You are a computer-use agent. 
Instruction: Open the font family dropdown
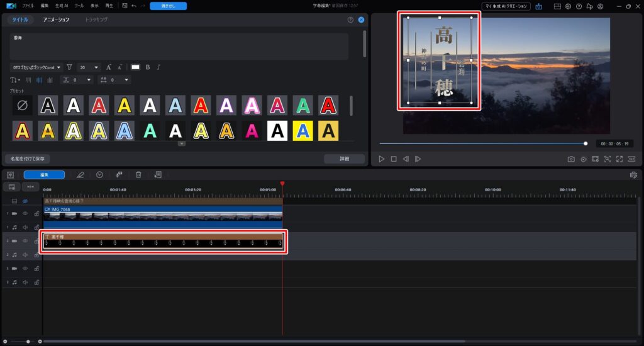pos(36,67)
